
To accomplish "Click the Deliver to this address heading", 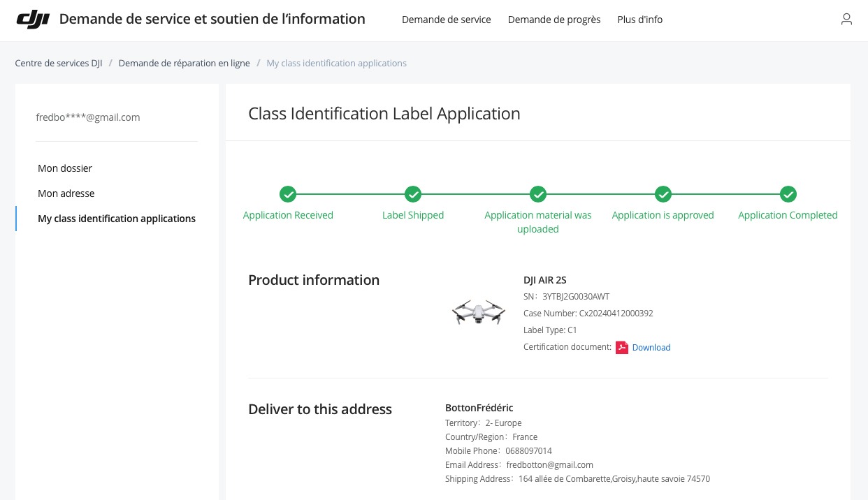I will [x=320, y=409].
